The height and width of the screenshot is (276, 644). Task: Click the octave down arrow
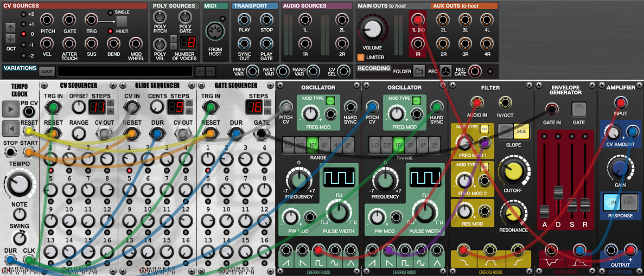click(x=11, y=38)
